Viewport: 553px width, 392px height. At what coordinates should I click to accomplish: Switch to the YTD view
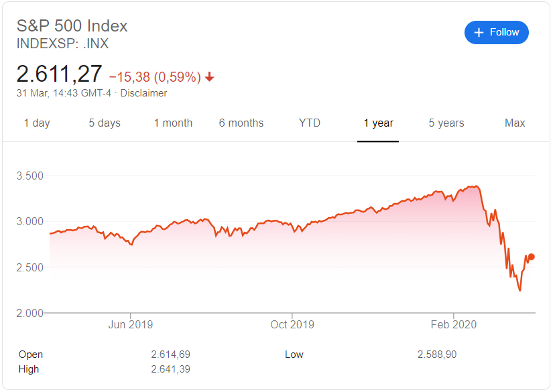click(310, 123)
